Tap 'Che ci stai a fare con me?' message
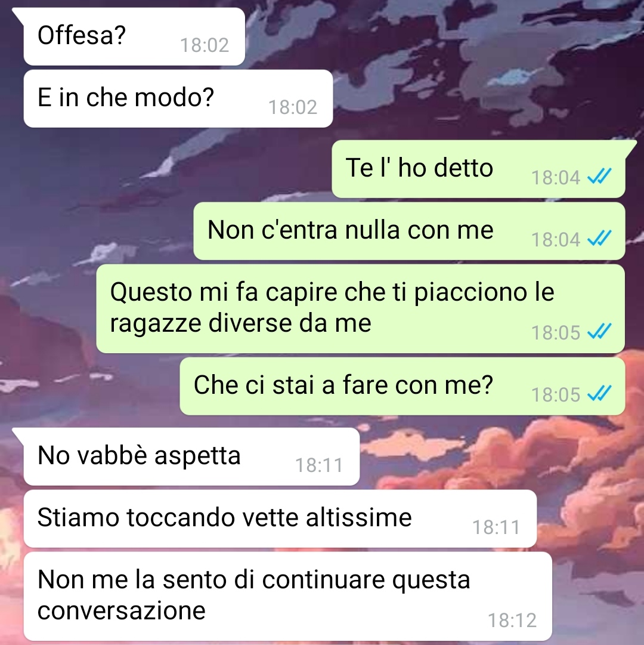This screenshot has width=644, height=645. click(402, 386)
